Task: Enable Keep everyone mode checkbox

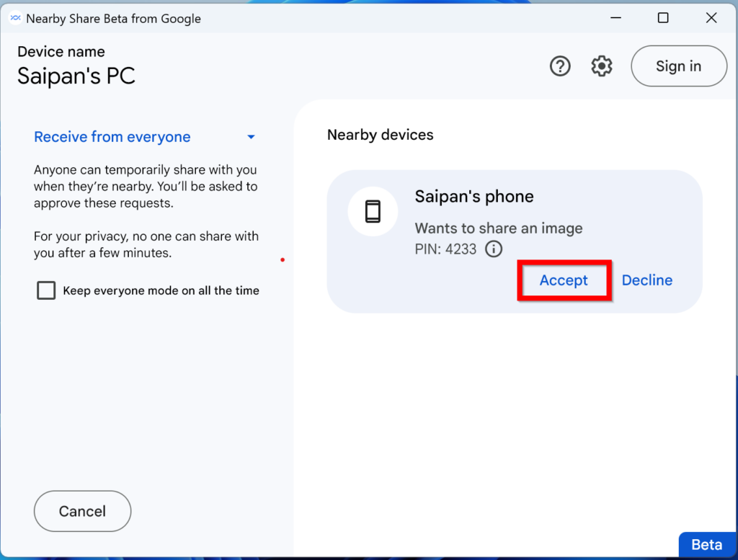Action: click(x=46, y=290)
